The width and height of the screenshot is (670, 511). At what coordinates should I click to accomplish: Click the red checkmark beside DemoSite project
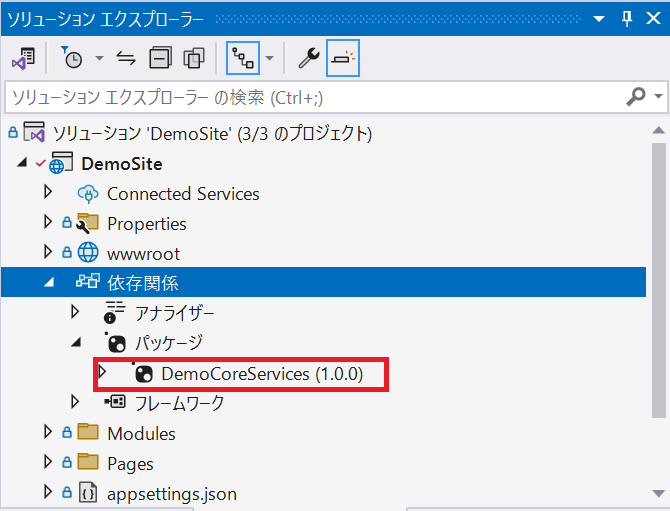click(41, 163)
